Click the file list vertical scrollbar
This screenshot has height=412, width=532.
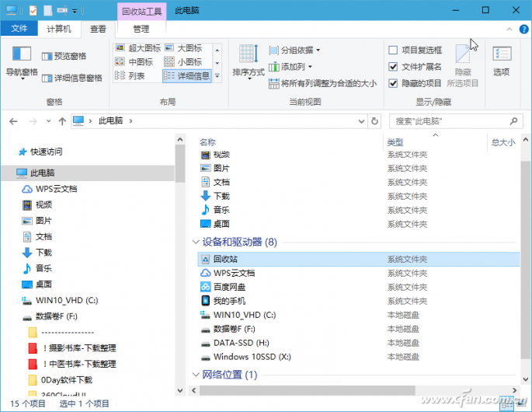tap(525, 259)
